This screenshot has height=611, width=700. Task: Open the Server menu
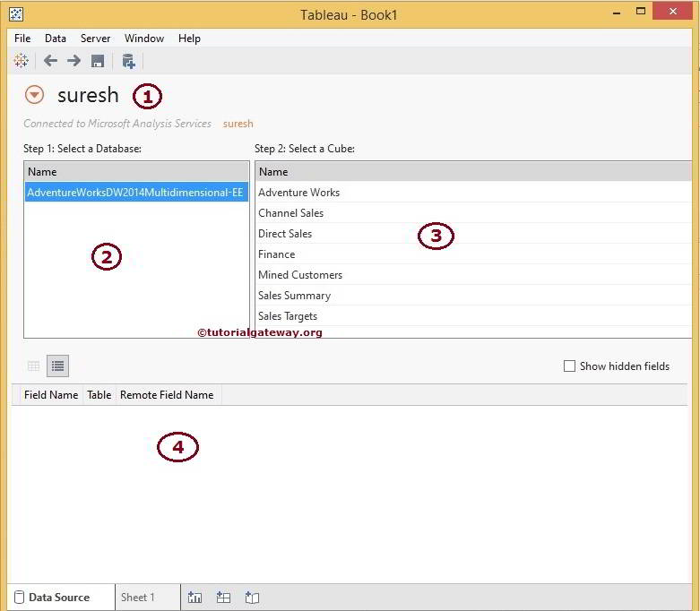coord(95,39)
